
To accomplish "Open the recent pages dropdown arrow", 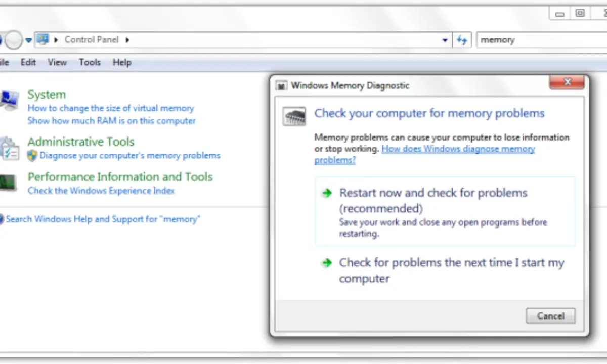I will click(x=29, y=40).
